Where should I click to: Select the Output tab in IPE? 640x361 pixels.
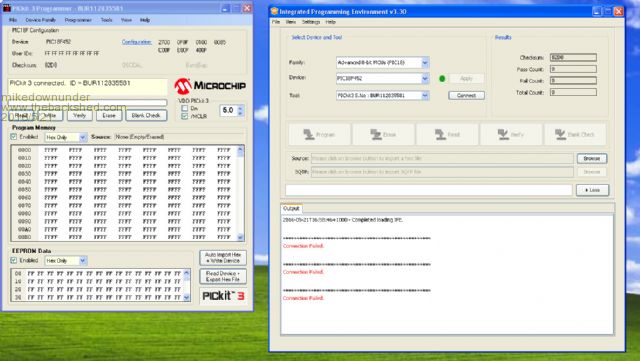[x=291, y=208]
